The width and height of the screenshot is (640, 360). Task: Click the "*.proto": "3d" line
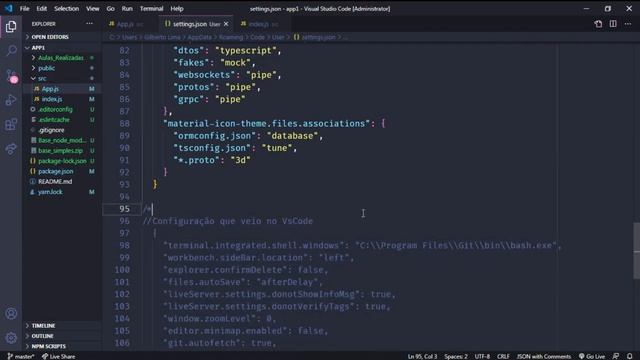[212, 160]
